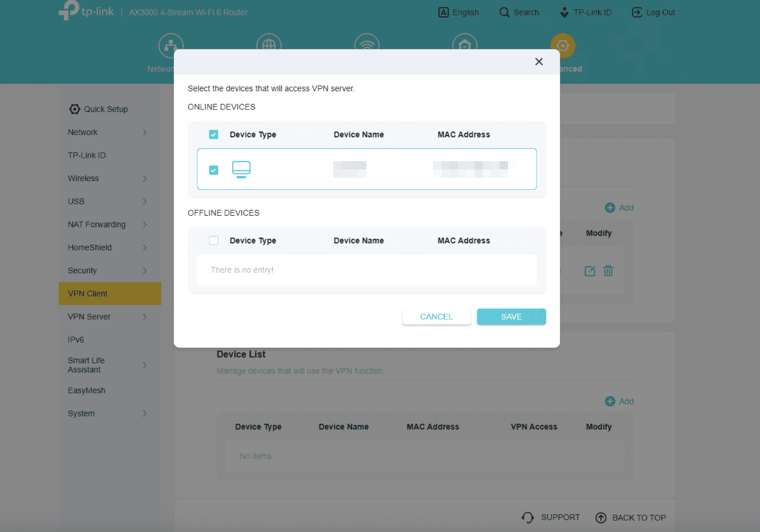Screen dimensions: 760x532
Task: Check the offline devices select-all checkbox
Action: (x=213, y=241)
